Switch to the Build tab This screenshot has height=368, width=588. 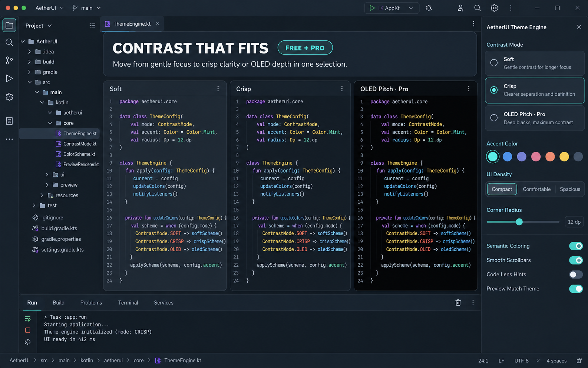tap(59, 303)
